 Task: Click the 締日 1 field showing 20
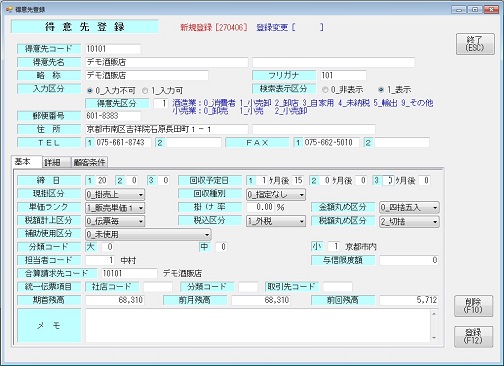coord(102,181)
